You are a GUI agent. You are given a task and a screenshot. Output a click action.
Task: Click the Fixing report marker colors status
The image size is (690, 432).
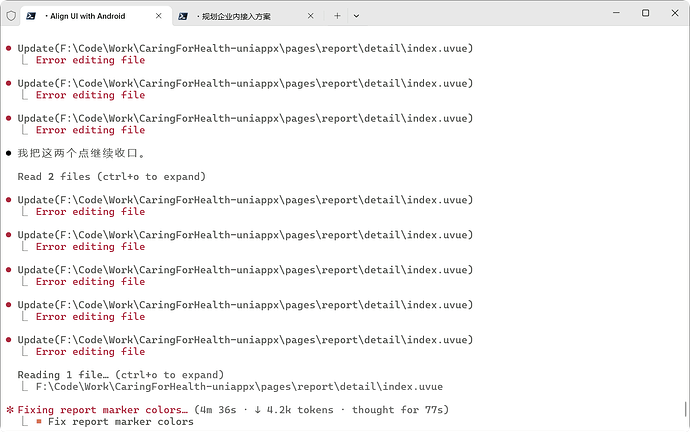(x=103, y=410)
